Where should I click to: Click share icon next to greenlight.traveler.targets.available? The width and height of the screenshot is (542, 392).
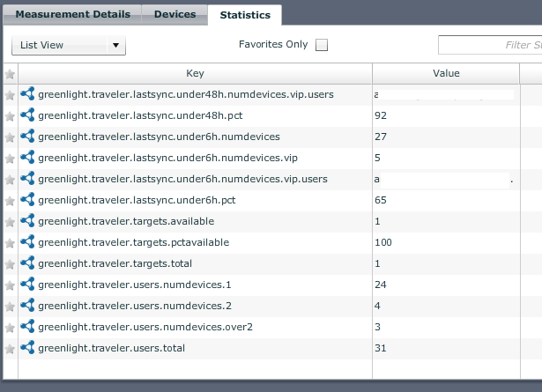click(27, 221)
